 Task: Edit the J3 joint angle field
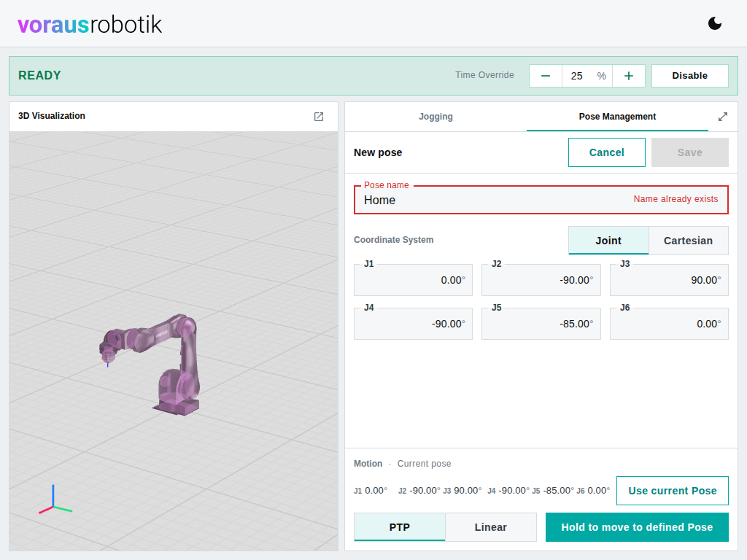tap(669, 280)
